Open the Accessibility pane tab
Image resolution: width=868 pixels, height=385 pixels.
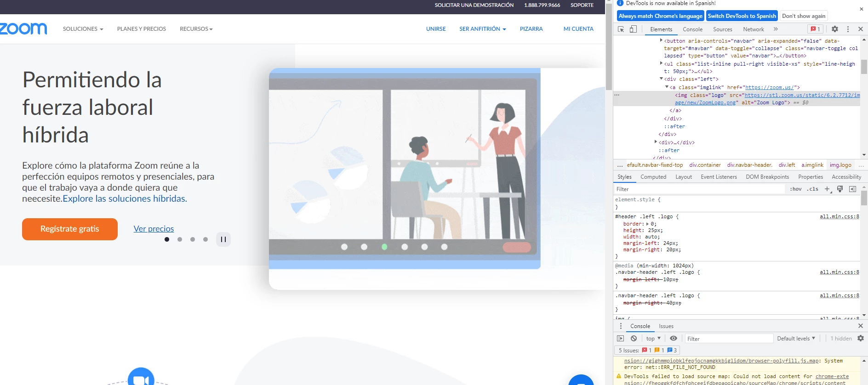tap(846, 177)
